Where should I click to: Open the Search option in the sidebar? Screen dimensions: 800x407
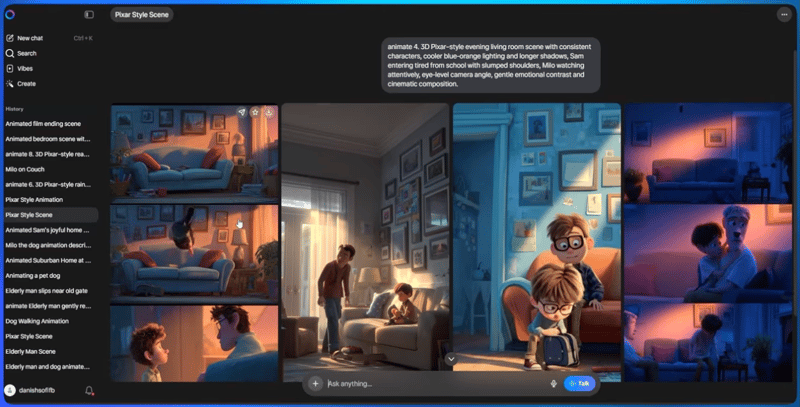(26, 53)
